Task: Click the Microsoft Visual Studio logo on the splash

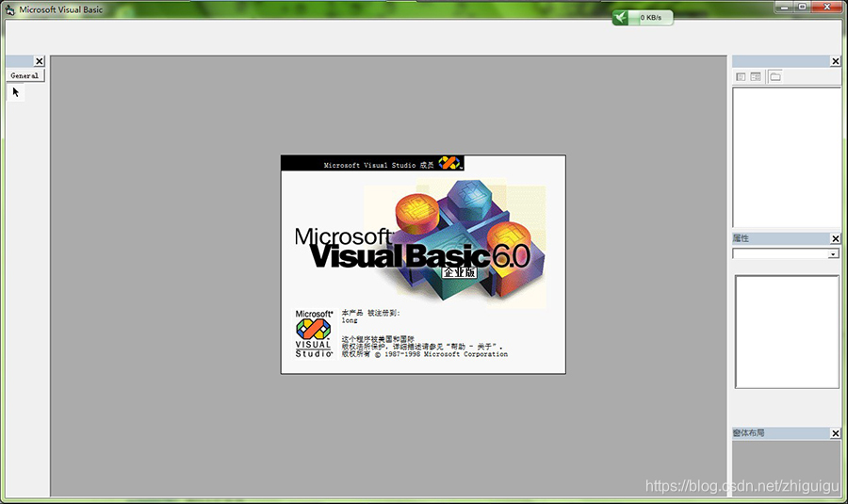Action: [314, 333]
